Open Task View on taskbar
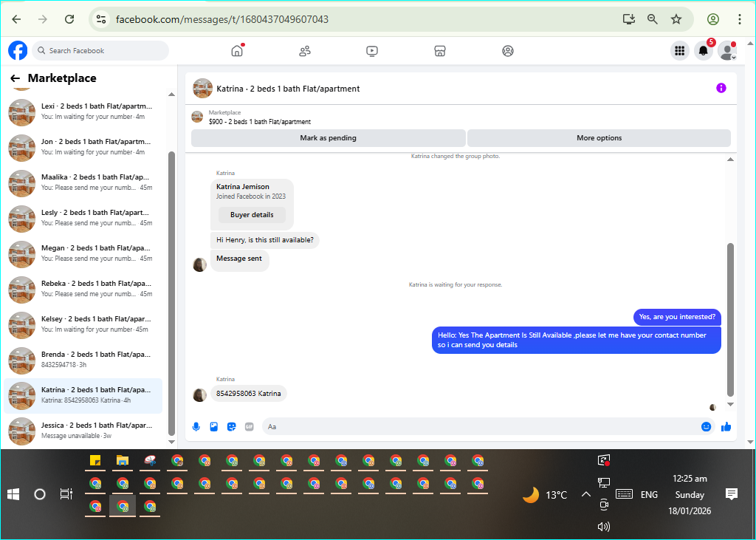756x540 pixels. 66,494
